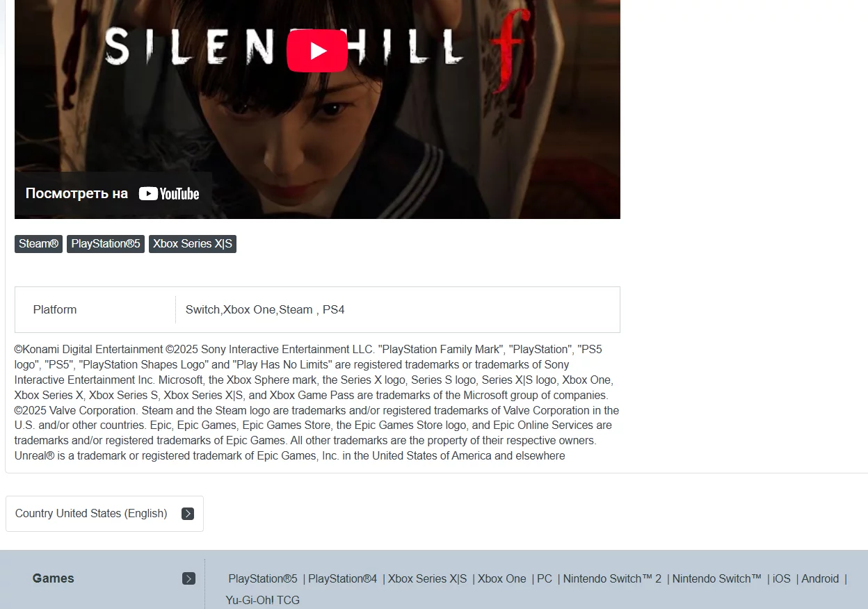Select the PlayStation®5 platform tag
868x609 pixels.
[x=106, y=244]
